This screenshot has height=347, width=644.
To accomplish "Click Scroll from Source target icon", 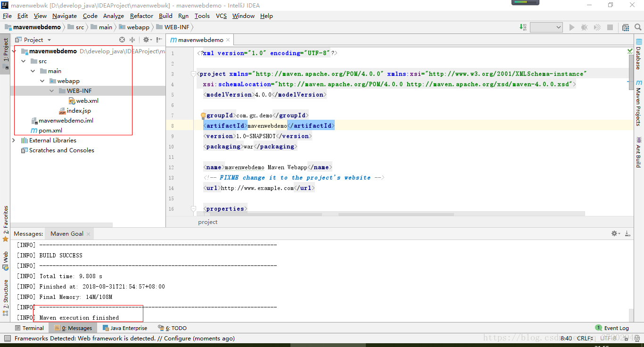I will (122, 40).
